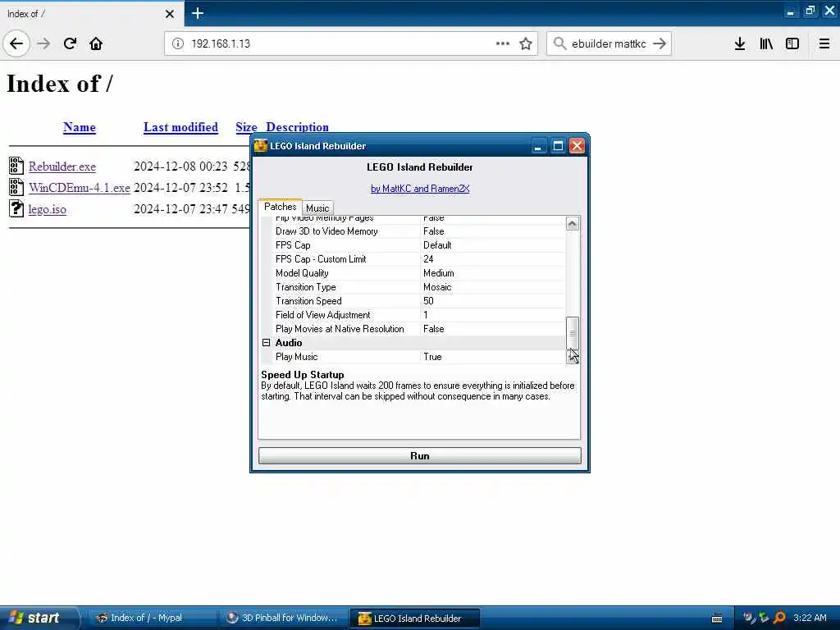This screenshot has height=630, width=840.
Task: Select the 'Model Quality' property
Action: click(x=413, y=272)
